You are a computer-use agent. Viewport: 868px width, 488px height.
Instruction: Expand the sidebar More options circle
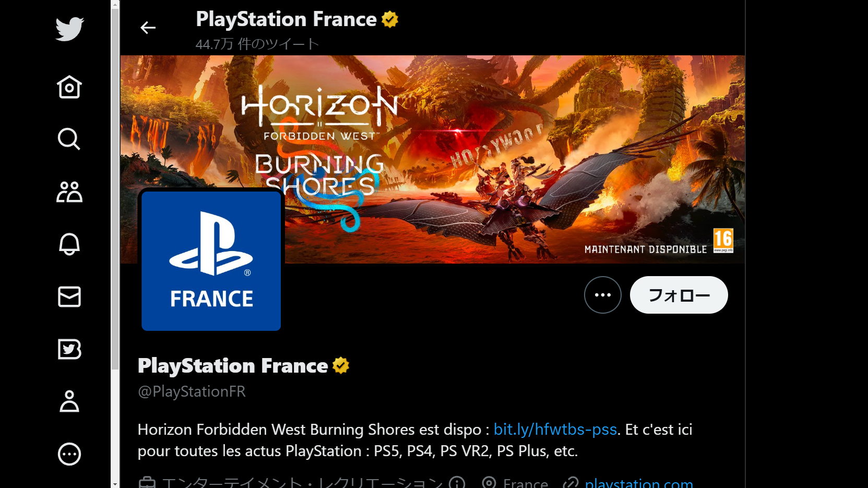coord(69,454)
